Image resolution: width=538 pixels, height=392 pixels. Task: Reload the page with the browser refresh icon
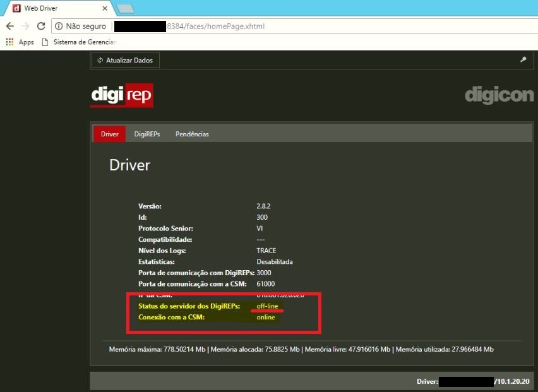click(41, 27)
